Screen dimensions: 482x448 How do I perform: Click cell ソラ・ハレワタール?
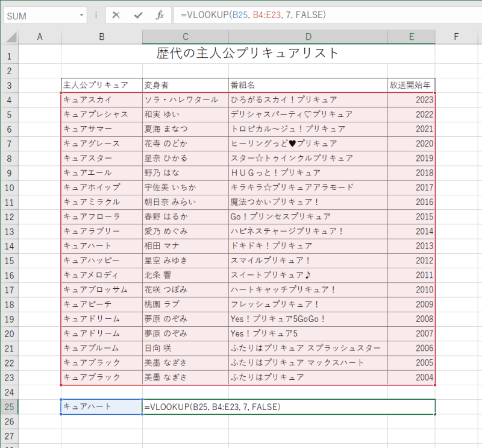[x=186, y=100]
